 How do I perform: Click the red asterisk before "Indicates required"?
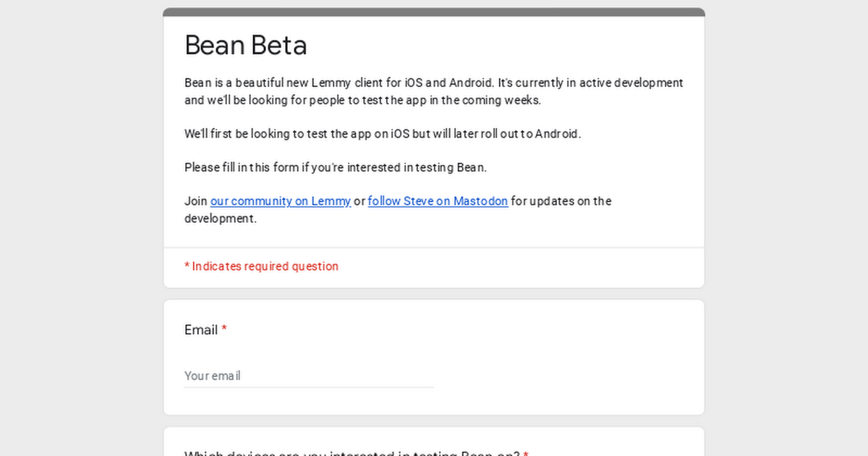coord(187,266)
